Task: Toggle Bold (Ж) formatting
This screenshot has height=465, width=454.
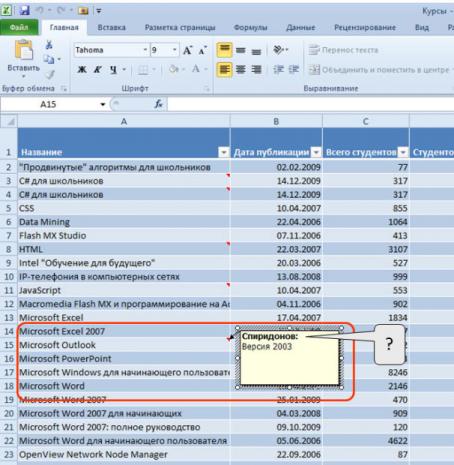Action: (x=82, y=70)
